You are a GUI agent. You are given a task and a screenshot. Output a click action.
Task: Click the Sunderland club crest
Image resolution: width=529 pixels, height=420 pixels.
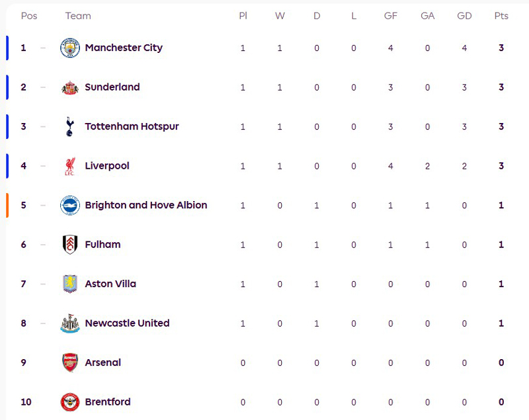(69, 87)
